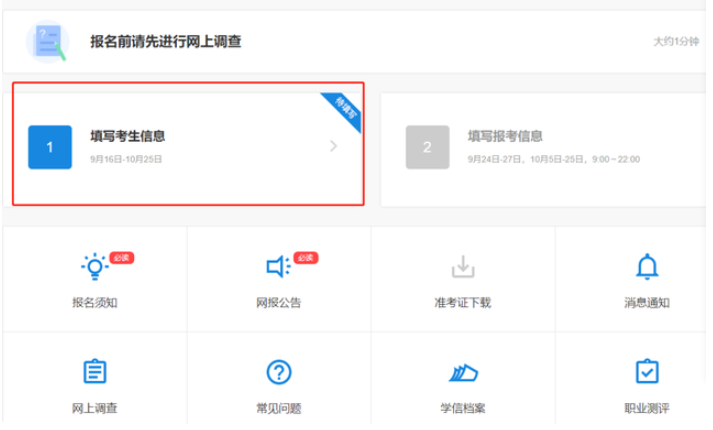This screenshot has width=713, height=430.
Task: Expand chevron arrow of 填写考生信息 card
Action: (x=333, y=146)
